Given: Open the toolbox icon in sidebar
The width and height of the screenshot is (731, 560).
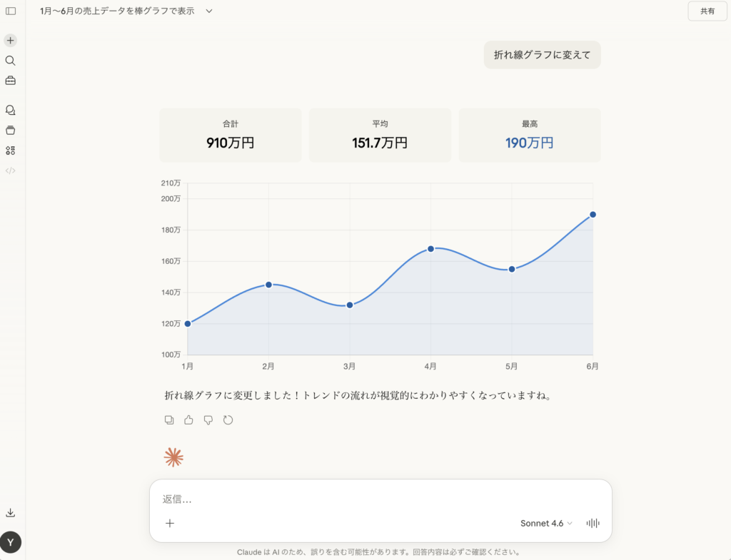Looking at the screenshot, I should (x=11, y=81).
